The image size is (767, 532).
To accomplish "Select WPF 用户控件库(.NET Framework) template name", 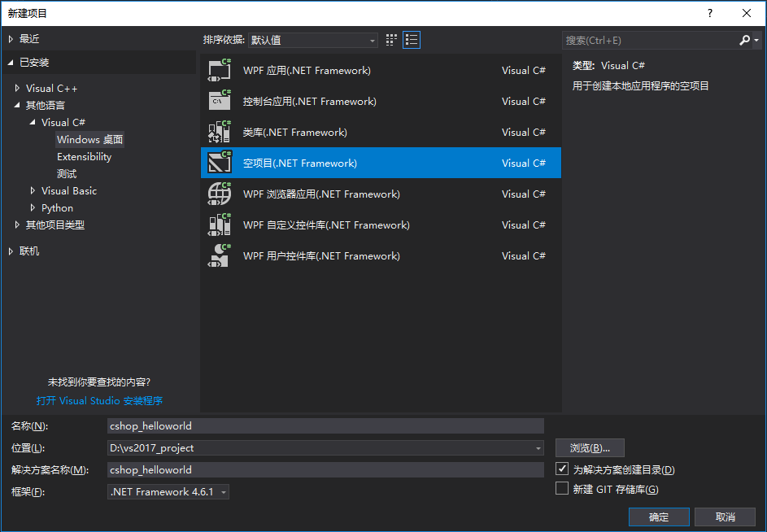I will (321, 255).
